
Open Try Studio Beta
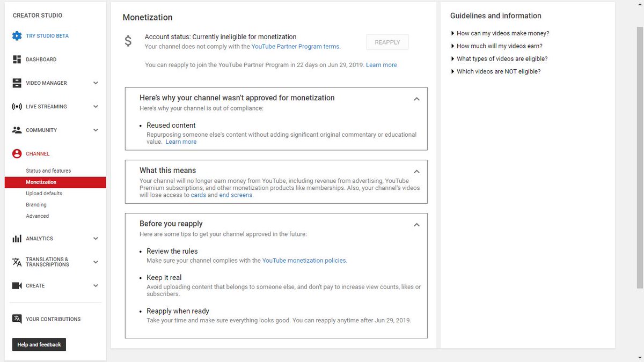tap(47, 36)
